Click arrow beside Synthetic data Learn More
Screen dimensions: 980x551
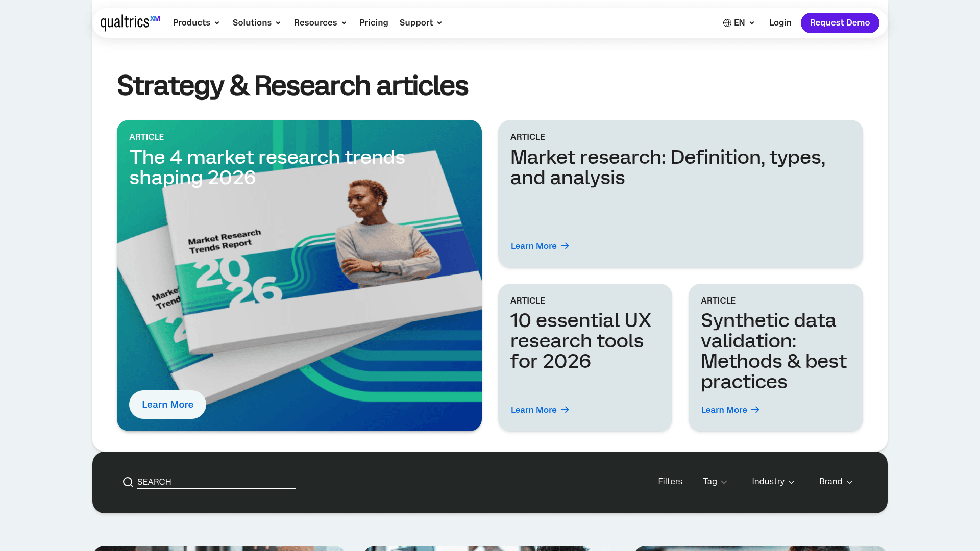click(x=755, y=410)
